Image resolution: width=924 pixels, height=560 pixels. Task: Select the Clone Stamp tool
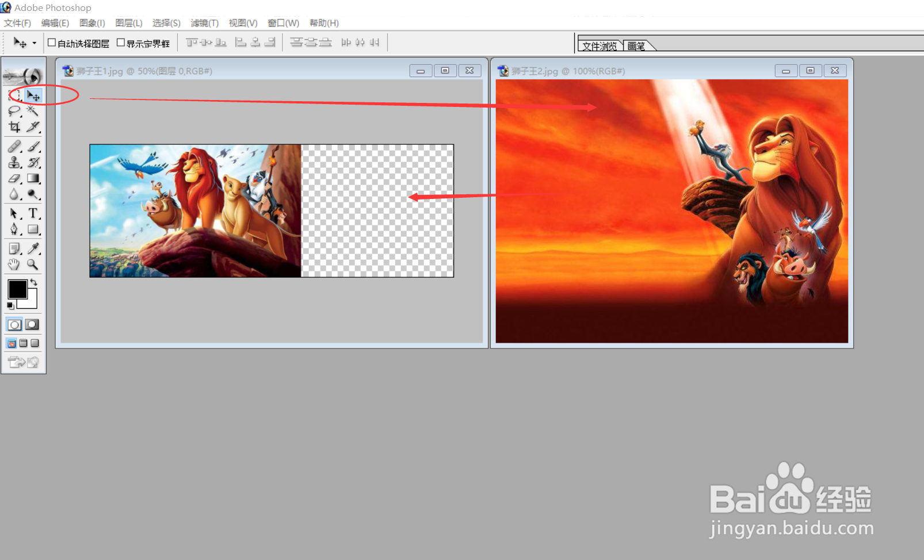click(15, 163)
